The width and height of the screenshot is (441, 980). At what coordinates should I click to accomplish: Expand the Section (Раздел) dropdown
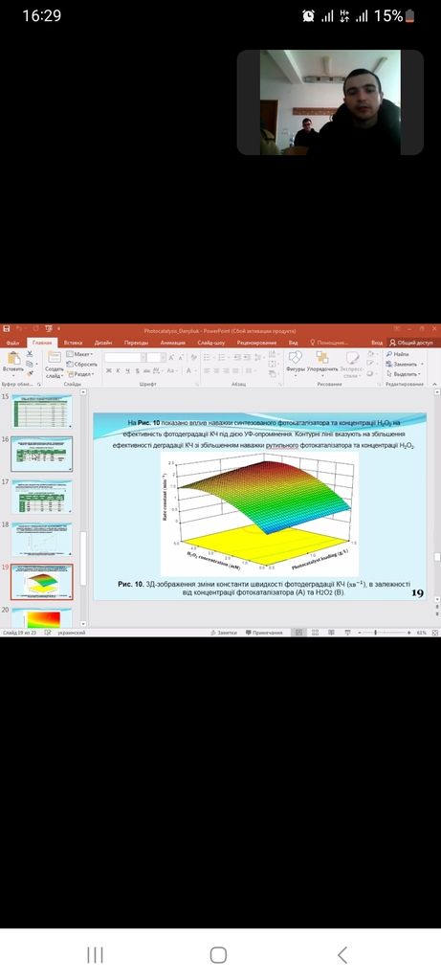coord(80,374)
